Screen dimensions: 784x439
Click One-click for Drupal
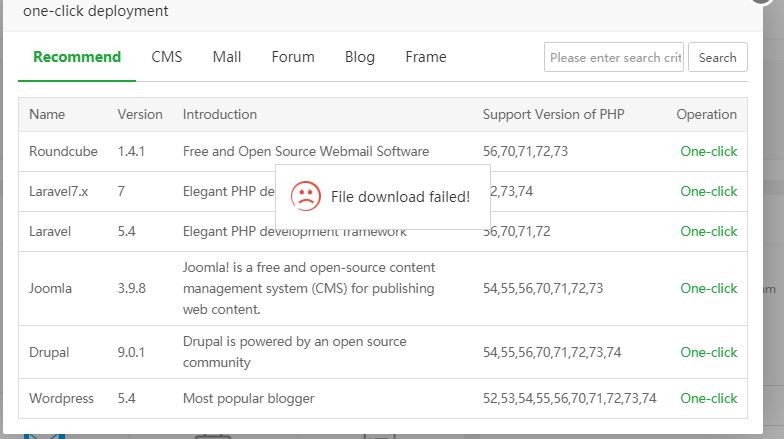(x=708, y=352)
